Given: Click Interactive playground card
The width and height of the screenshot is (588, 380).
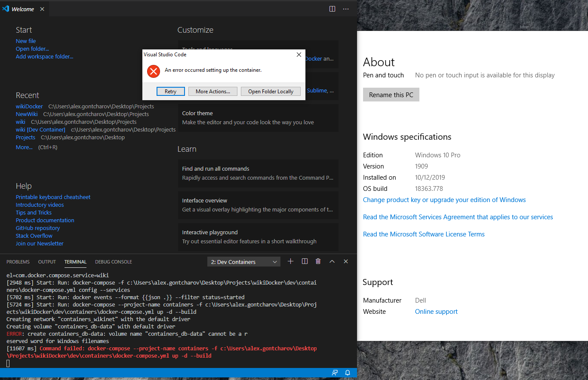Looking at the screenshot, I should [258, 237].
